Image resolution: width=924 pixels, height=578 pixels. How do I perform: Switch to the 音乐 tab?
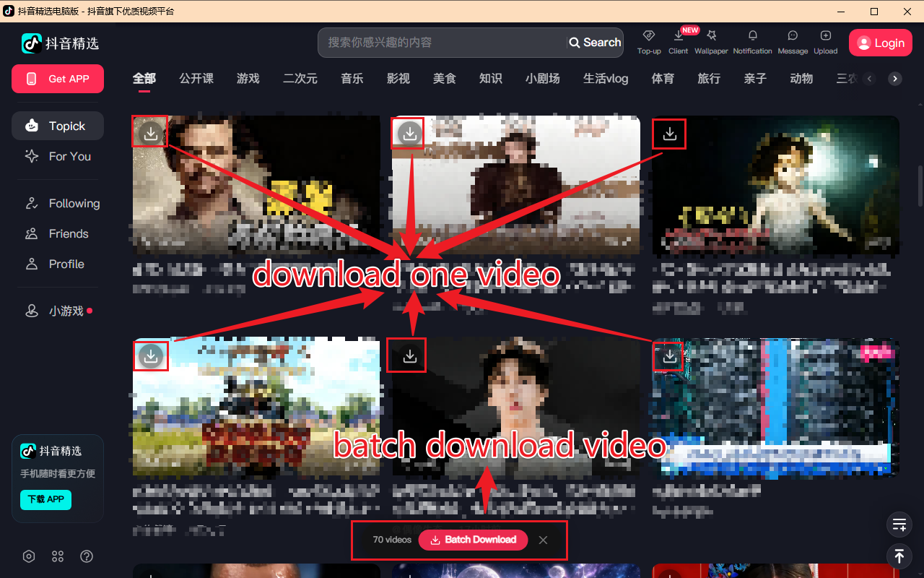click(x=352, y=78)
